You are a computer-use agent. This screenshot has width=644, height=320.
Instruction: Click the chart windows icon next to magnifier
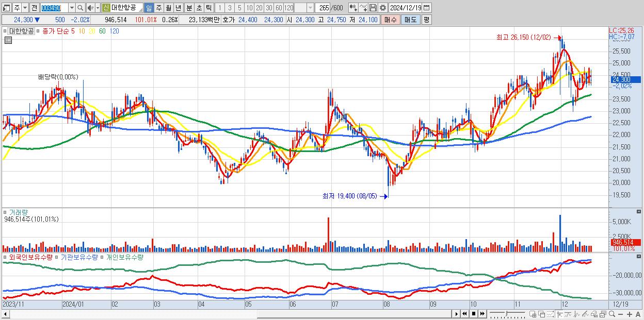pos(603,314)
